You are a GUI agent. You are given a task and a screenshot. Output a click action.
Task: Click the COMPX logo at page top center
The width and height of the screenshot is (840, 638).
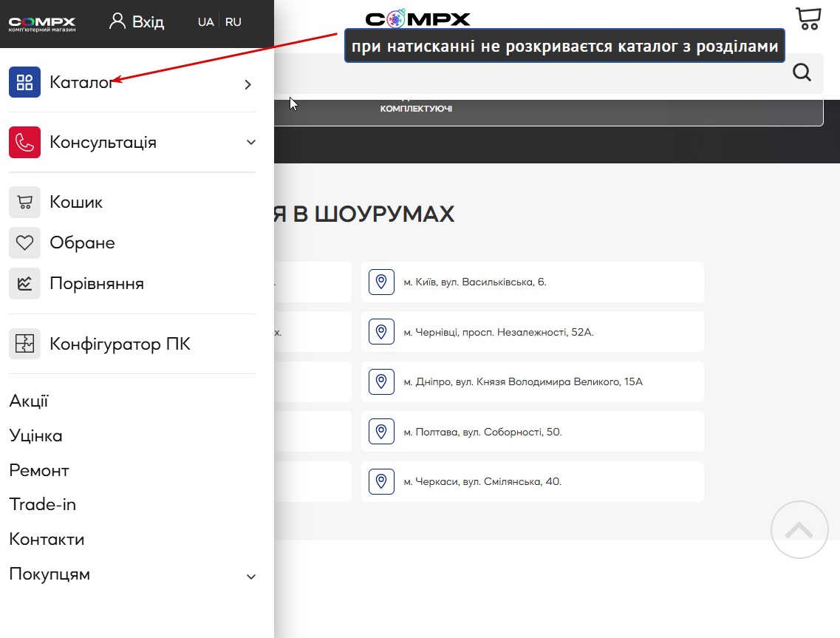tap(418, 19)
